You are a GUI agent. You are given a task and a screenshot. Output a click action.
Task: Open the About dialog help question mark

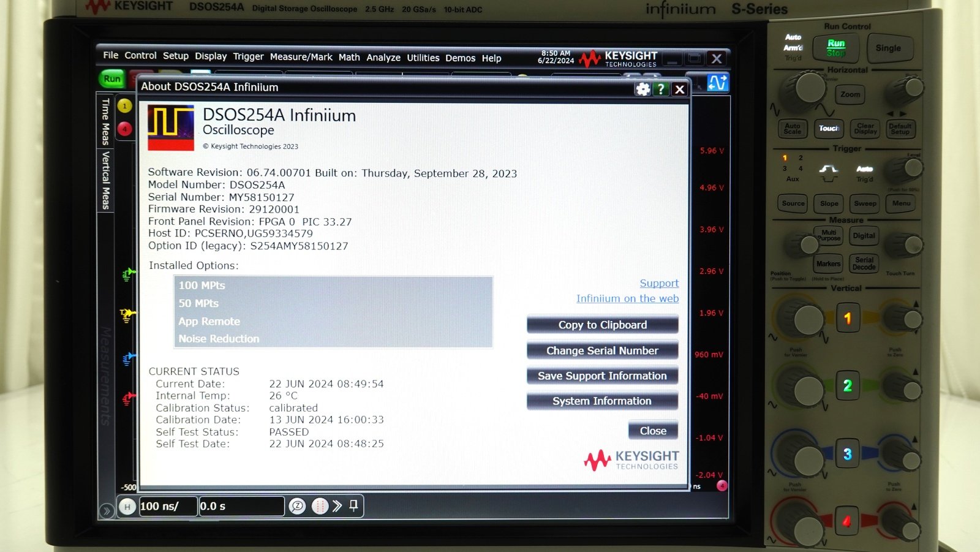pyautogui.click(x=661, y=89)
